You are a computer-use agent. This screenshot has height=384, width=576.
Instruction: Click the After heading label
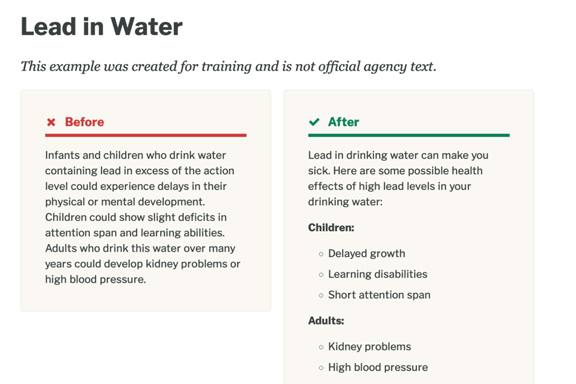(x=343, y=122)
